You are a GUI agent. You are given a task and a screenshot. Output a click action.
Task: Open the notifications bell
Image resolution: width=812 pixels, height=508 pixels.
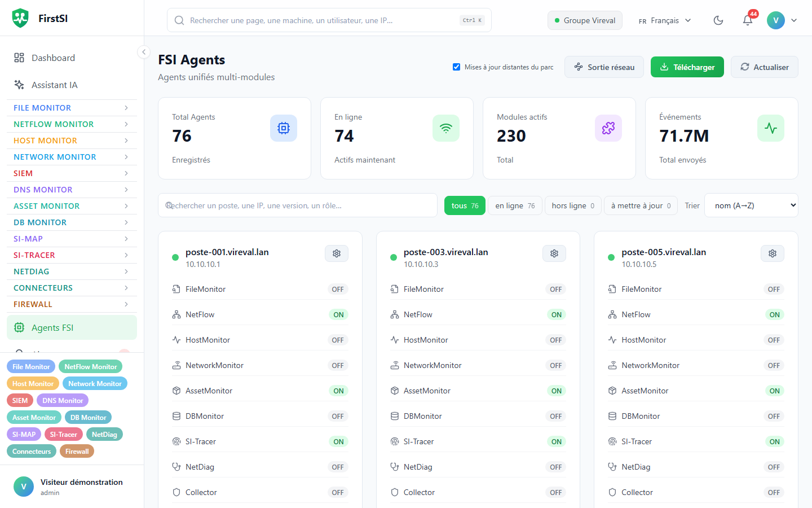[748, 20]
